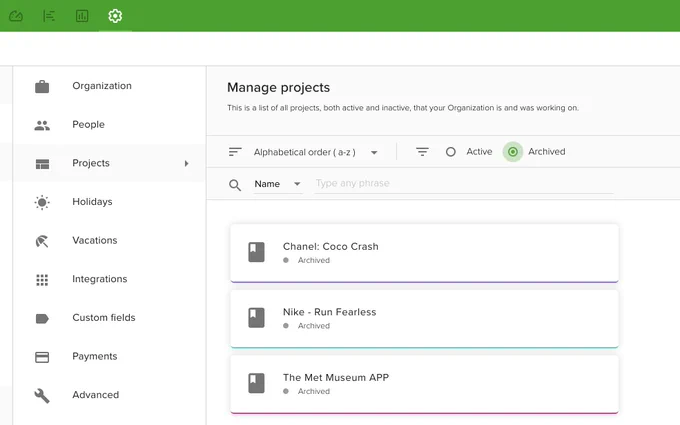Open the timeline view icon in top bar
Viewport: 680px width, 425px height.
[49, 16]
